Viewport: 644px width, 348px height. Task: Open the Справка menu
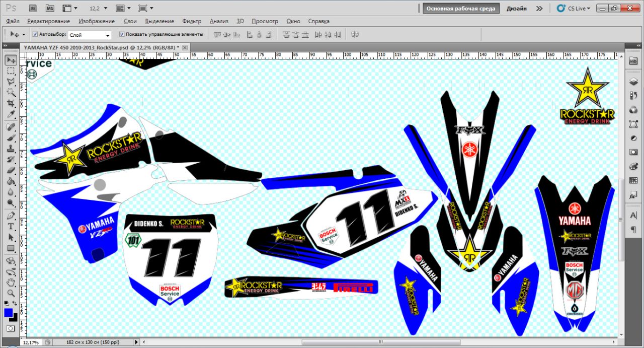[318, 21]
